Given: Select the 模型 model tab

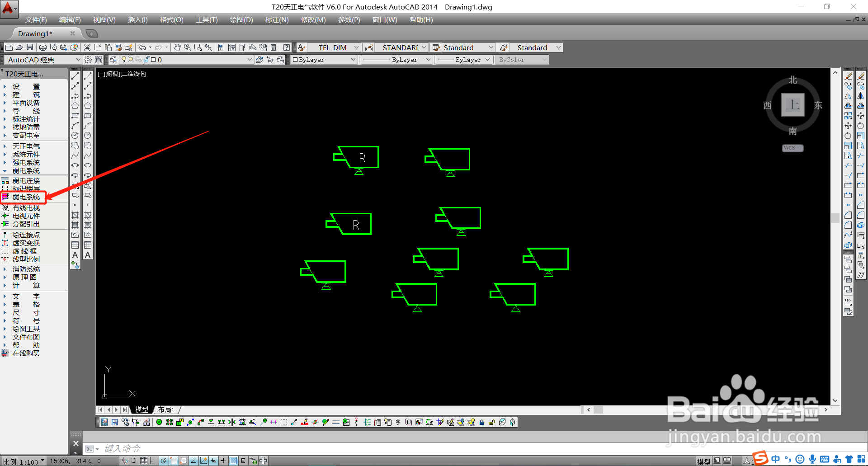Looking at the screenshot, I should 142,410.
